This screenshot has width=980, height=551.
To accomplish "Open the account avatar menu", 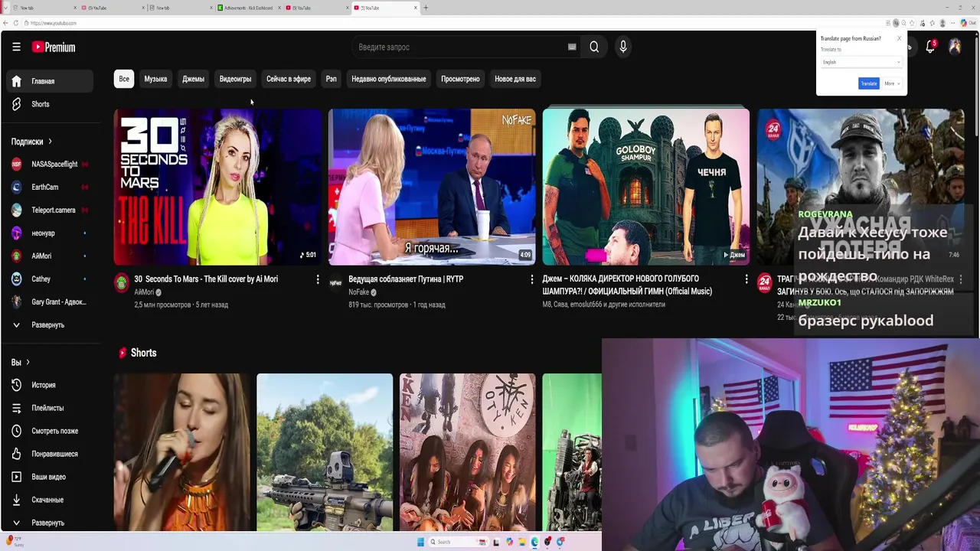I will (955, 47).
